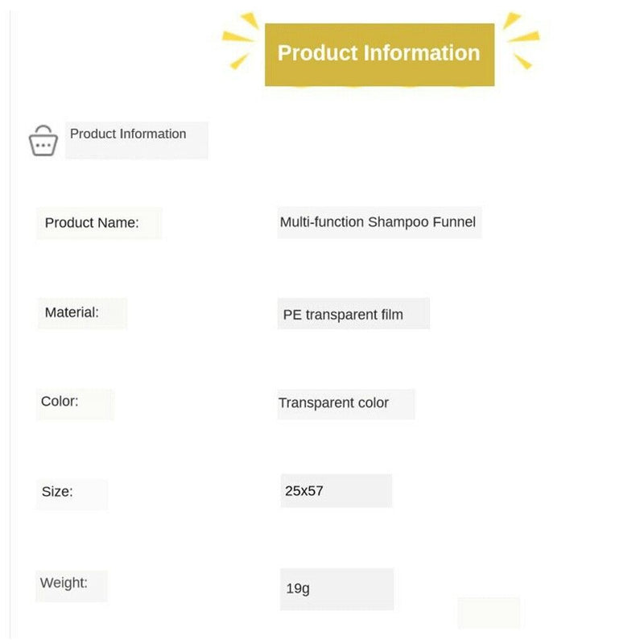The height and width of the screenshot is (644, 644).
Task: Click the shopping basket icon
Action: (x=43, y=141)
